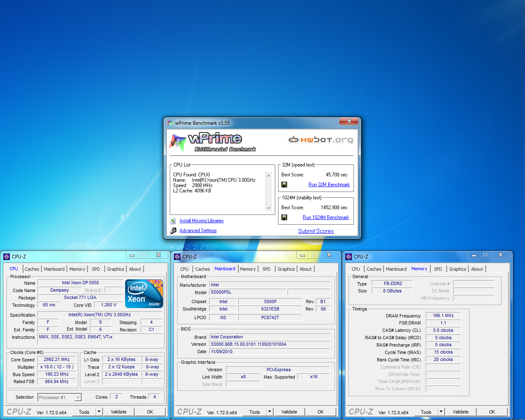Click the Southbridge value 6321ESB
The image size is (525, 420).
270,309
